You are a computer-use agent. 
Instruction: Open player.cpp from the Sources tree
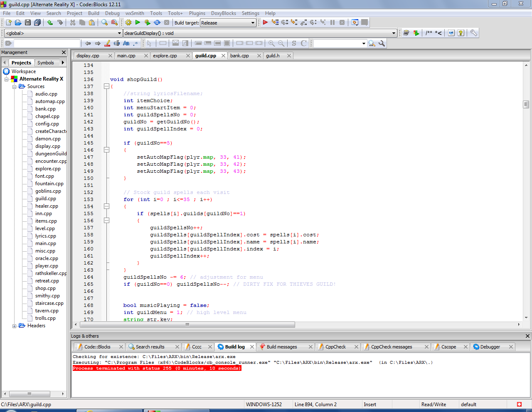point(47,266)
